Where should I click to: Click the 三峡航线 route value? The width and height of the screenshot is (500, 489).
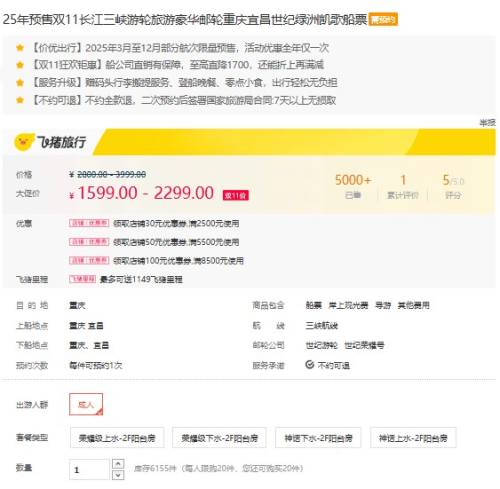click(x=322, y=325)
